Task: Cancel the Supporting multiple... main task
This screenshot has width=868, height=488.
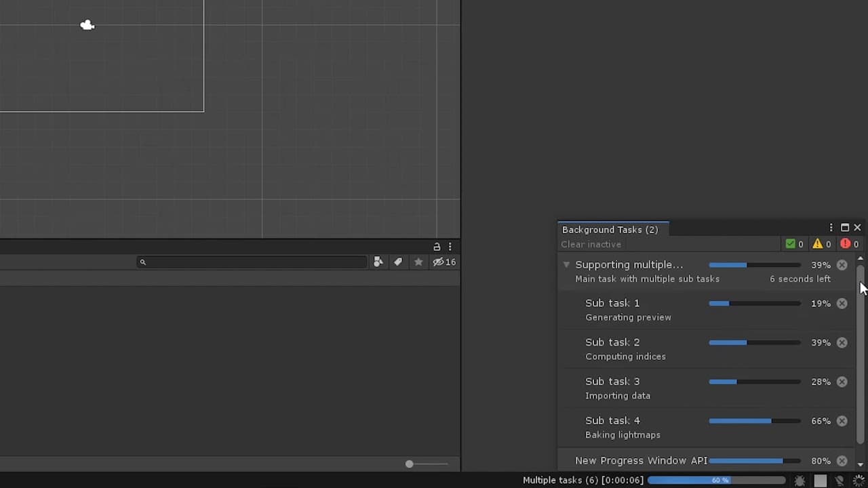Action: (x=842, y=265)
